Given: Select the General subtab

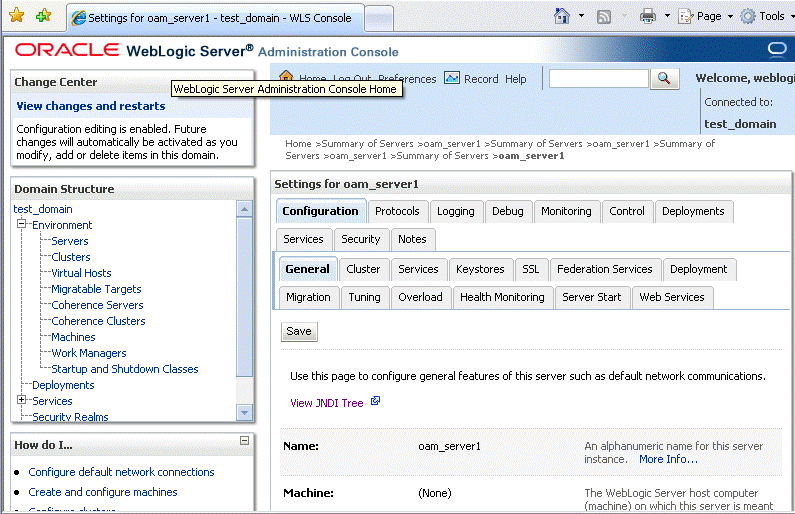Looking at the screenshot, I should click(x=307, y=269).
